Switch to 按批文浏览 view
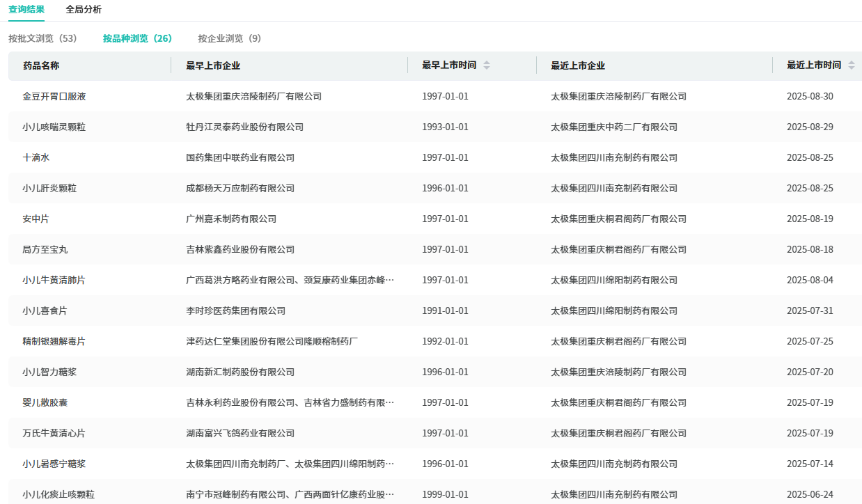Viewport: 862px width, 504px height. point(42,38)
